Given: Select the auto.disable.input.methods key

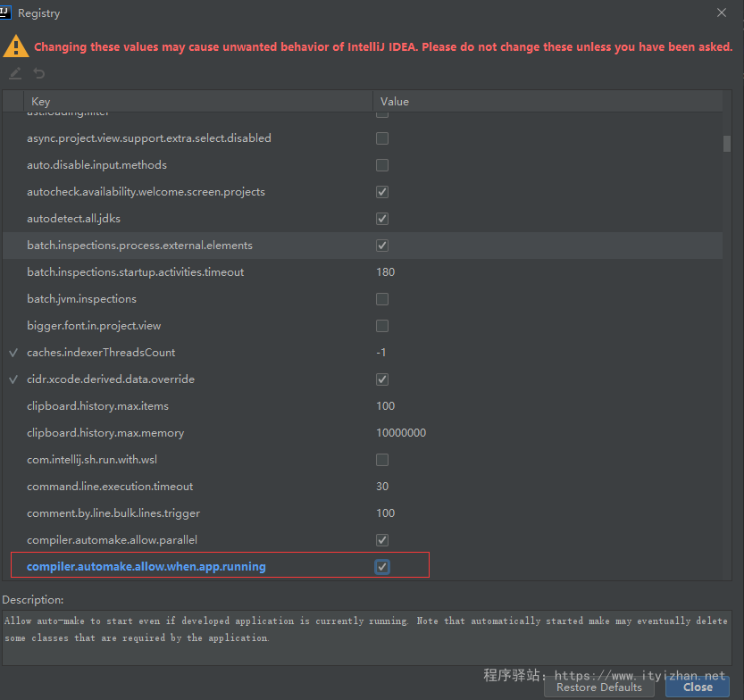Looking at the screenshot, I should (x=96, y=165).
